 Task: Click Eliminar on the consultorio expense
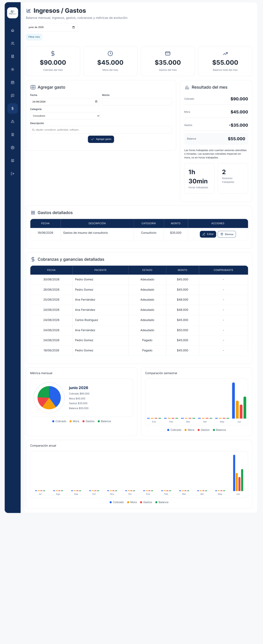click(x=227, y=234)
